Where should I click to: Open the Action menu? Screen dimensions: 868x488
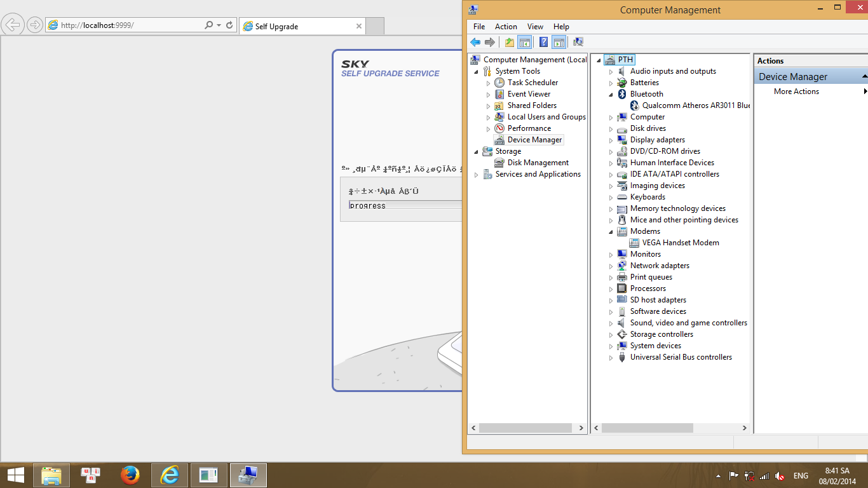[506, 27]
